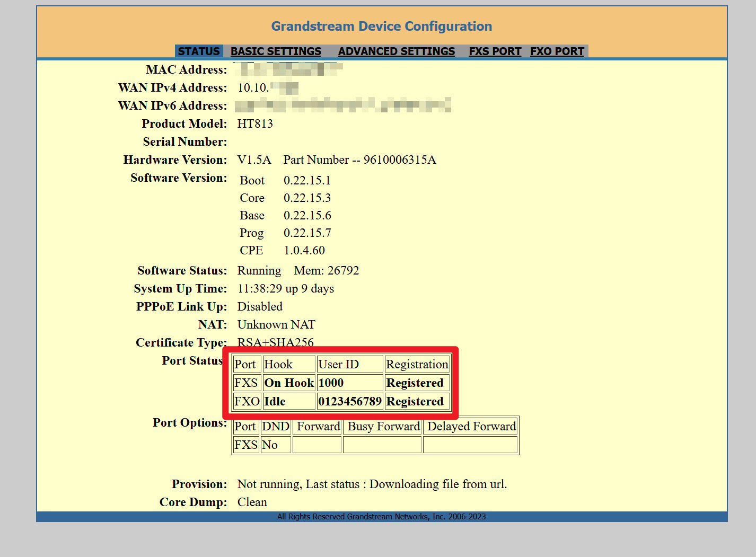Select the uptime value '11:38:29 up 9 days'
Screen dimensions: 756x557
tap(286, 289)
